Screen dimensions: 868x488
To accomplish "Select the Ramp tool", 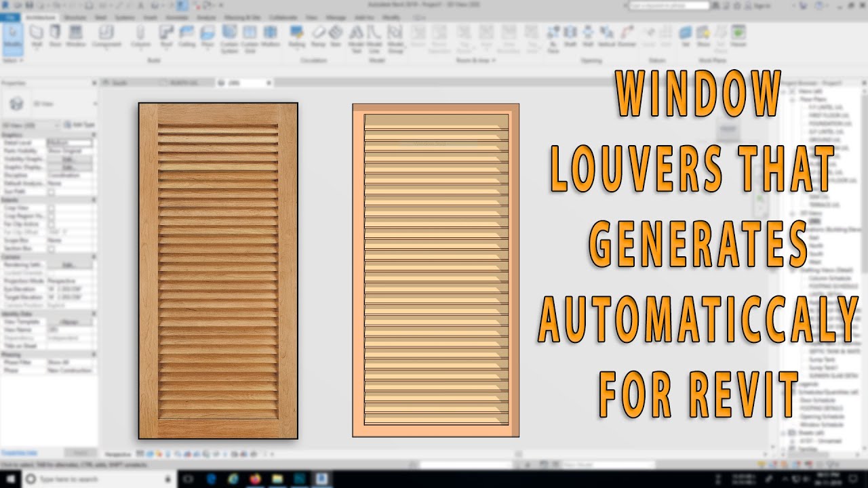I will tap(318, 36).
